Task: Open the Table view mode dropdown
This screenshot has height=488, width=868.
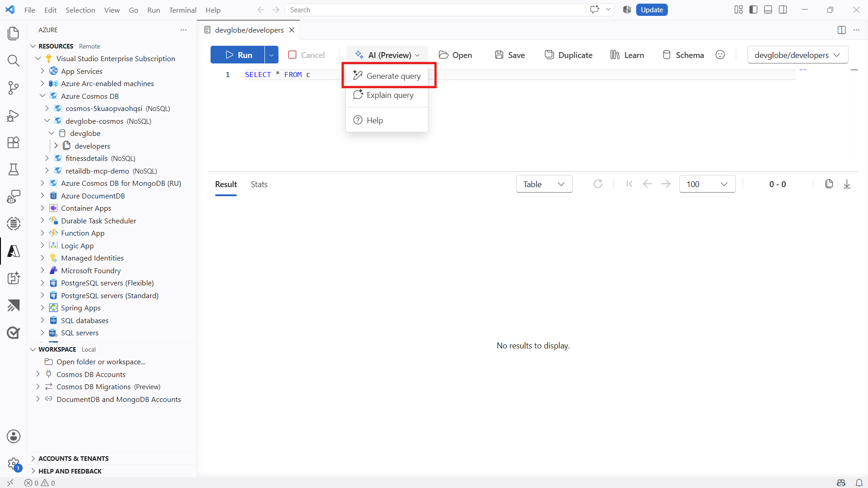Action: 544,184
